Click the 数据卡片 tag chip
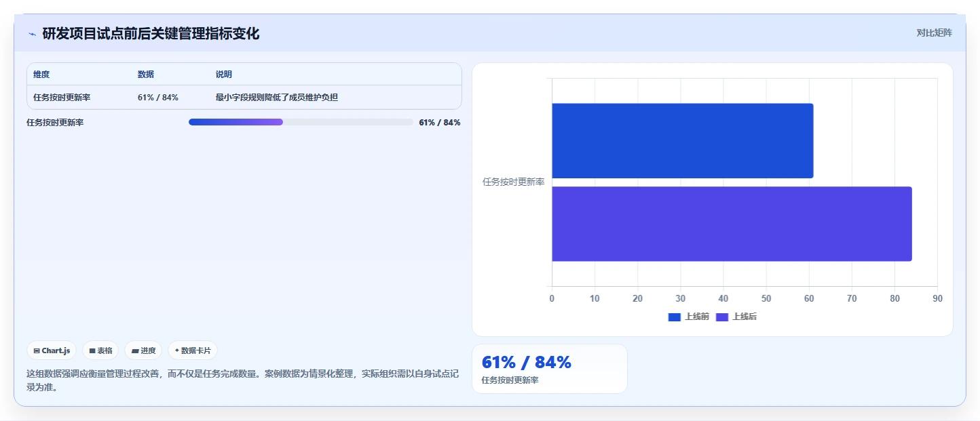 point(193,350)
